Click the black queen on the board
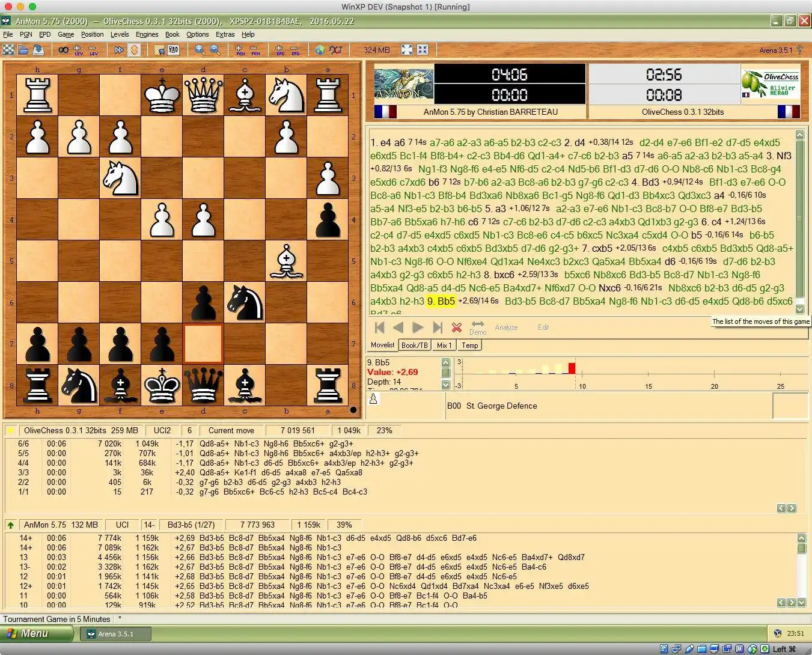The height and width of the screenshot is (655, 812). (x=203, y=385)
